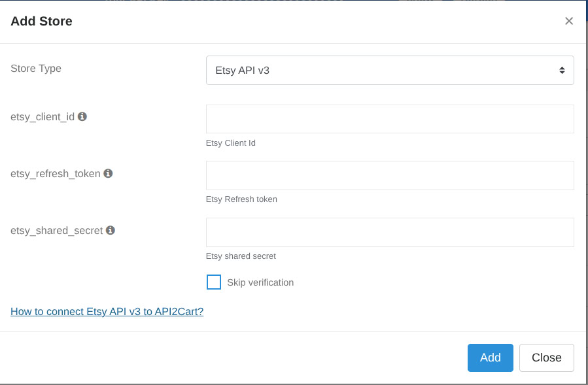
Task: Click the "Skip verification" label text
Action: (x=260, y=282)
